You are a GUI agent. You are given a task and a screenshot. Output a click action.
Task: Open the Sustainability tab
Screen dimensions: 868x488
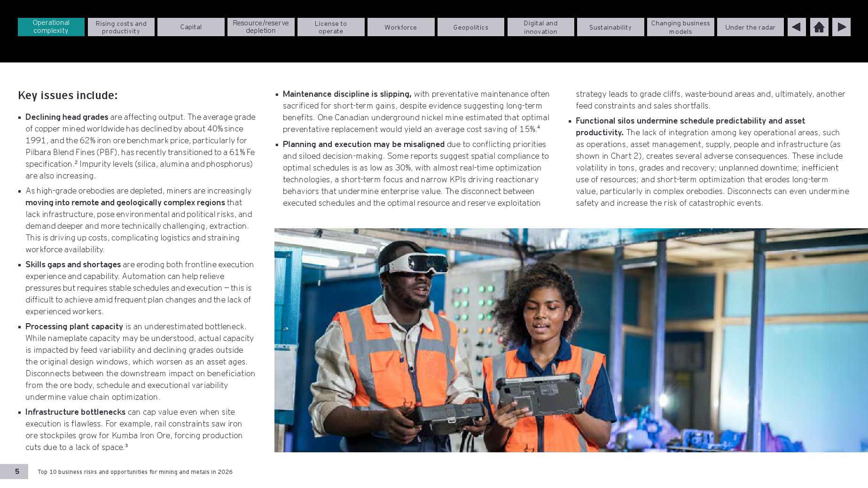[x=610, y=27]
